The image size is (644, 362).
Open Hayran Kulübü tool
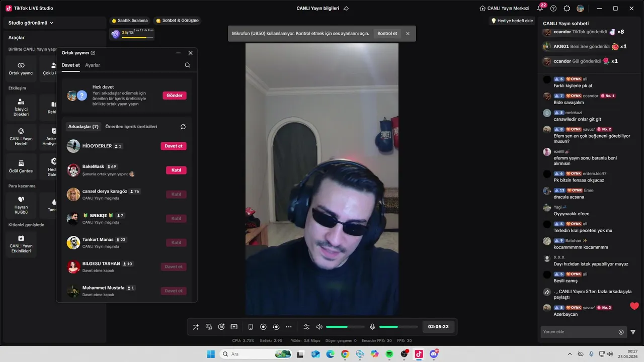(21, 205)
